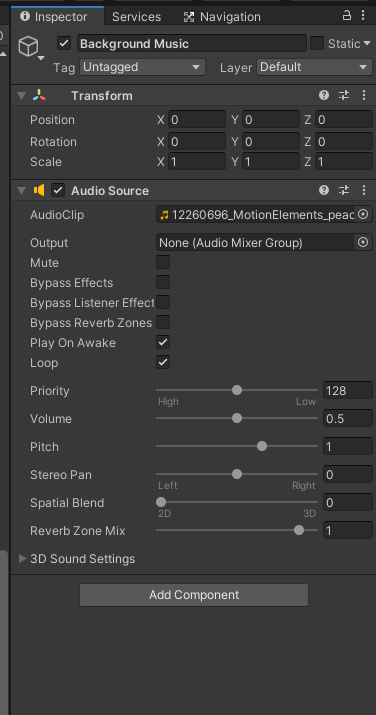Click the Transform component title

102,96
